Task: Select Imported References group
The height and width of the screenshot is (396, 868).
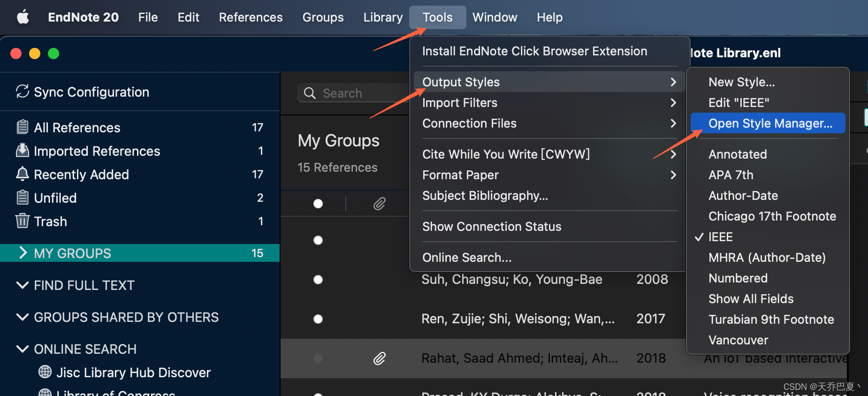Action: pyautogui.click(x=140, y=151)
